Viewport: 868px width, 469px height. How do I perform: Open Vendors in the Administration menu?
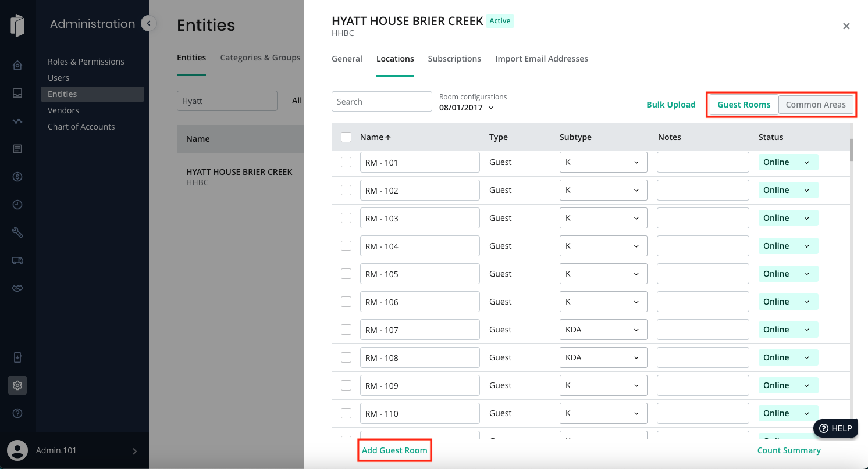click(x=63, y=110)
